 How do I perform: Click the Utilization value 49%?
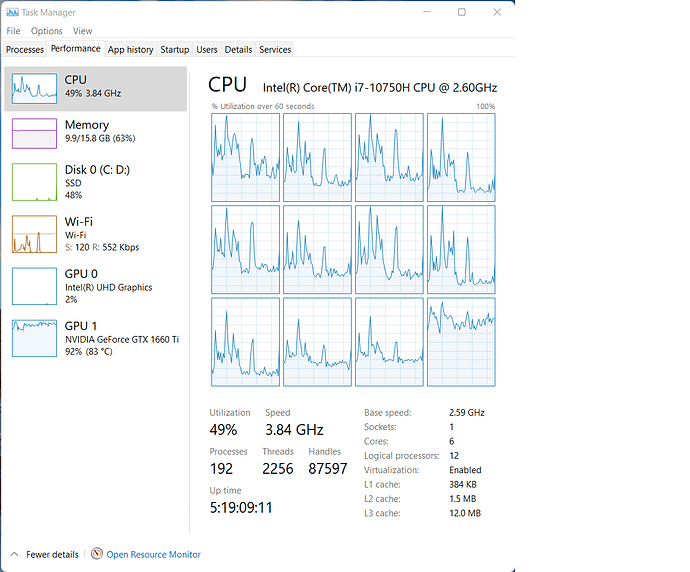click(x=223, y=429)
